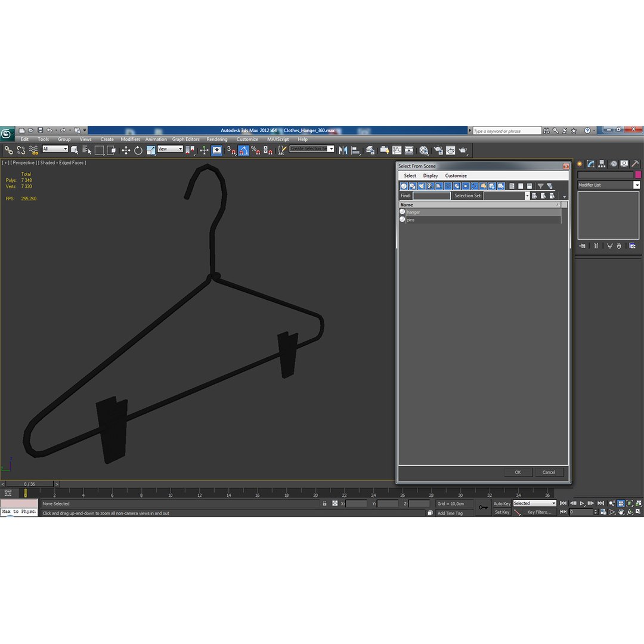Switch to Utilities hammer panel tab
Viewport: 644px width, 644px height.
(x=635, y=164)
